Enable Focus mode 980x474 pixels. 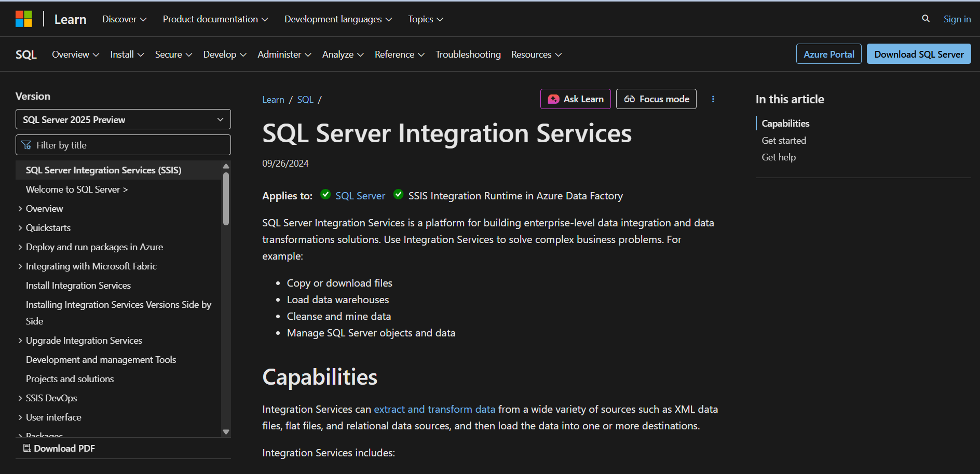(x=656, y=99)
